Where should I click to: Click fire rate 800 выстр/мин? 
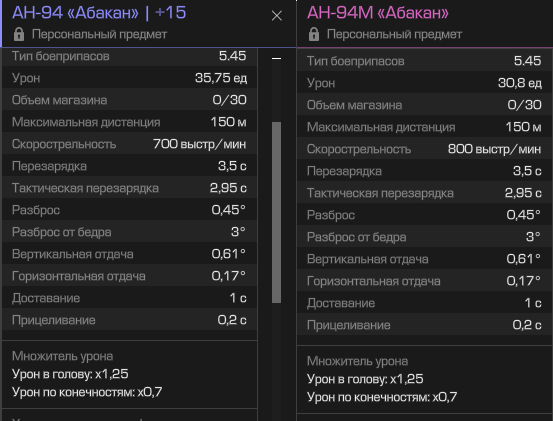coord(494,149)
